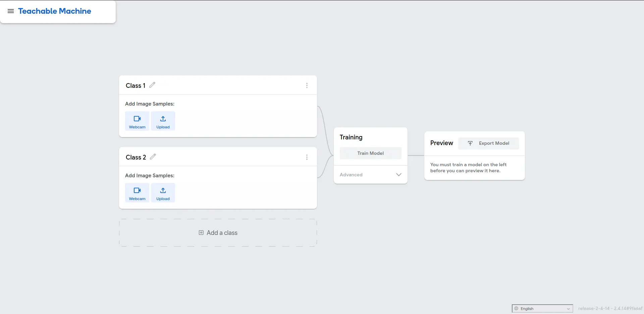This screenshot has height=314, width=644.
Task: Click the release version text
Action: [x=610, y=309]
